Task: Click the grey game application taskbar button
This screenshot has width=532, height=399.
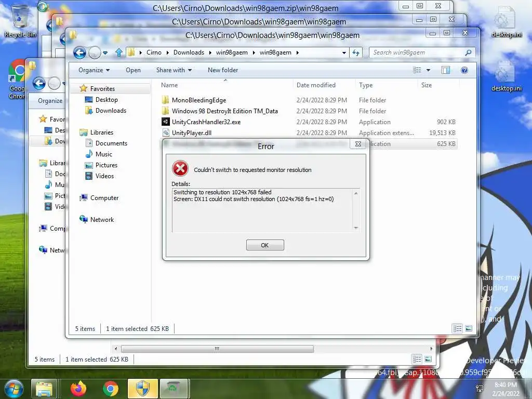Action: tap(174, 389)
